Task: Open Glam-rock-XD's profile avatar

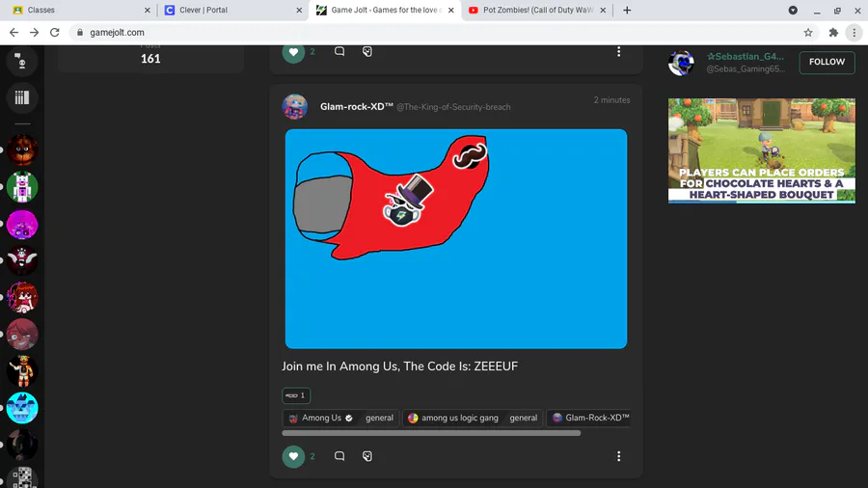Action: 294,107
